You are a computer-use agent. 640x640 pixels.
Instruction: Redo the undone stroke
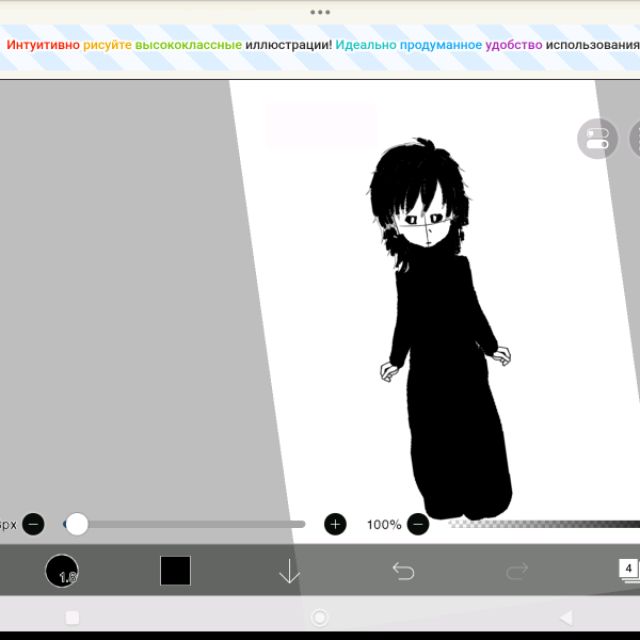(517, 571)
